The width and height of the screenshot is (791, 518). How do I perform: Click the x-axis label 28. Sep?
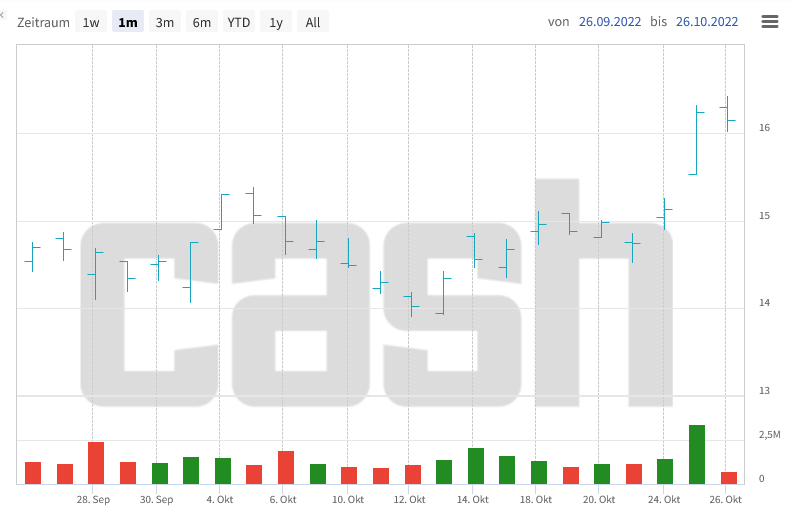[x=93, y=499]
